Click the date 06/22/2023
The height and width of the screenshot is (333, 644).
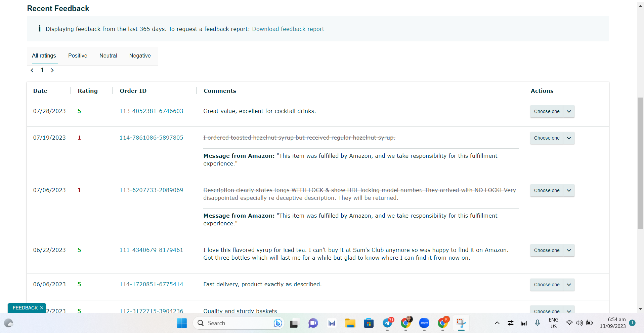click(49, 250)
